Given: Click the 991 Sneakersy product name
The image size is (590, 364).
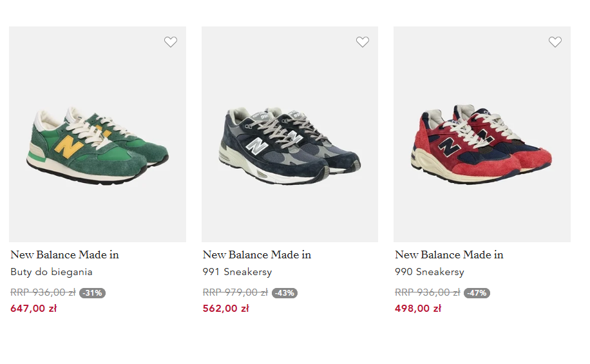Looking at the screenshot, I should coord(238,272).
